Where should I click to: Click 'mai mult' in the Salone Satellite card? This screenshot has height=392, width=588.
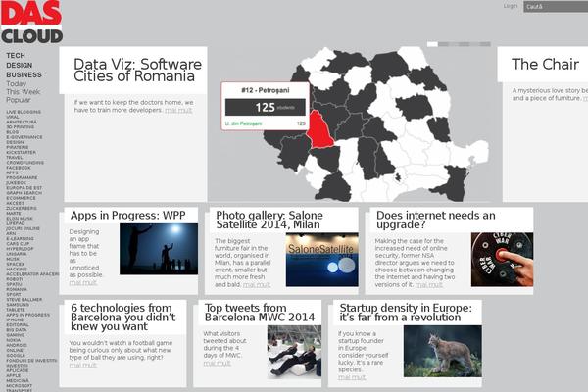click(x=257, y=285)
